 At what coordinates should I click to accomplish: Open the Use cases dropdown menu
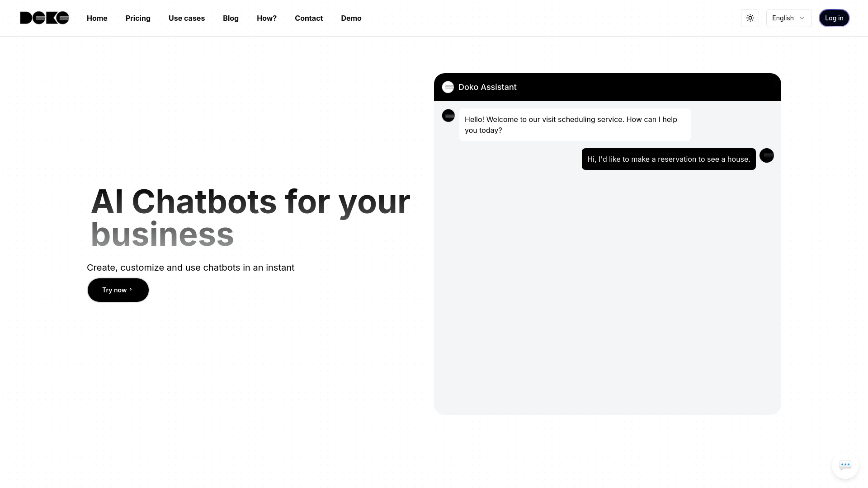tap(187, 18)
